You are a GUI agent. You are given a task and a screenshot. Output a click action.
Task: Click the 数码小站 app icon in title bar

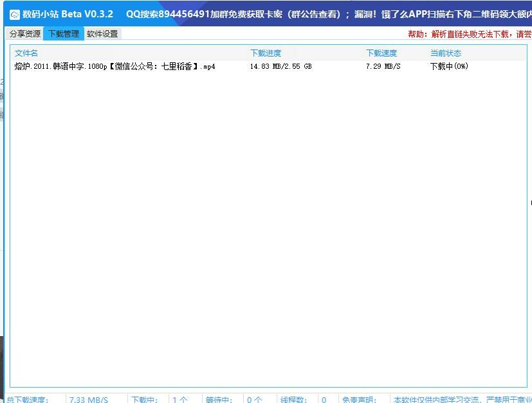point(14,15)
